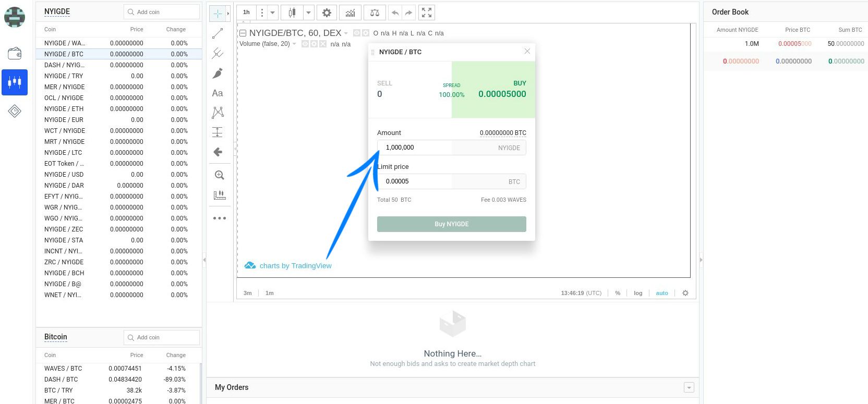Remove the Volume indicator from chart

pos(323,44)
